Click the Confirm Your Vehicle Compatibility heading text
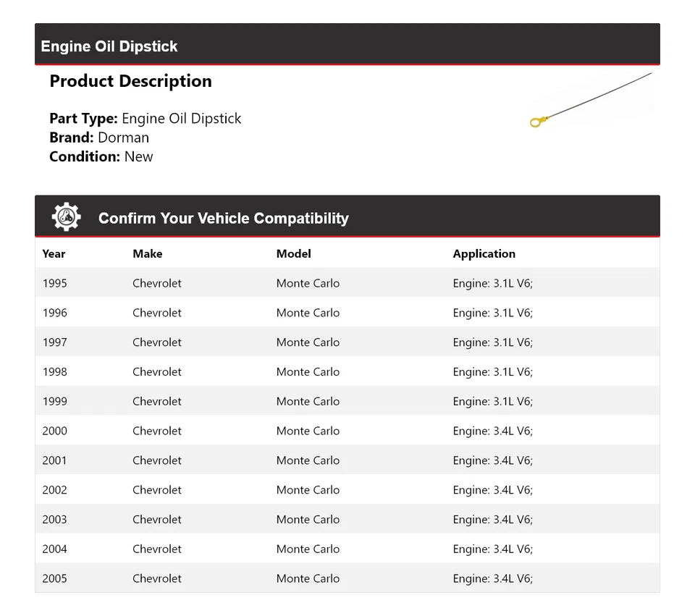The width and height of the screenshot is (695, 616). point(223,219)
